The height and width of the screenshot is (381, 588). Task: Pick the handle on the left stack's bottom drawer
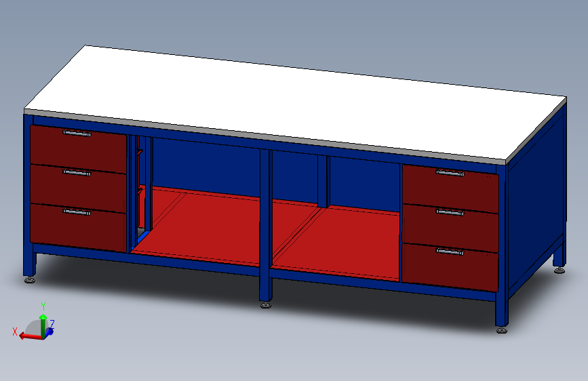pos(77,212)
